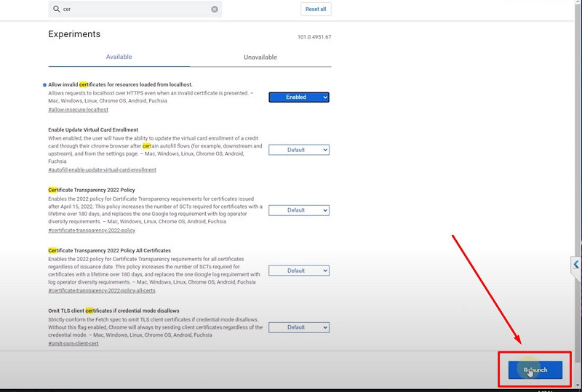Screen dimensions: 582x392
Task: Open the Omit TLS client certificates dropdown
Action: (298, 327)
